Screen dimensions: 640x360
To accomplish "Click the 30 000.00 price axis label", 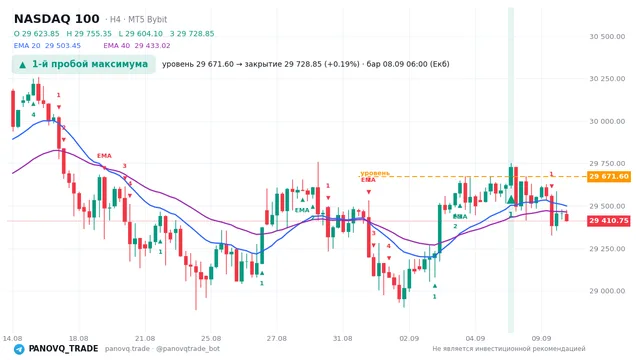I will coord(607,122).
